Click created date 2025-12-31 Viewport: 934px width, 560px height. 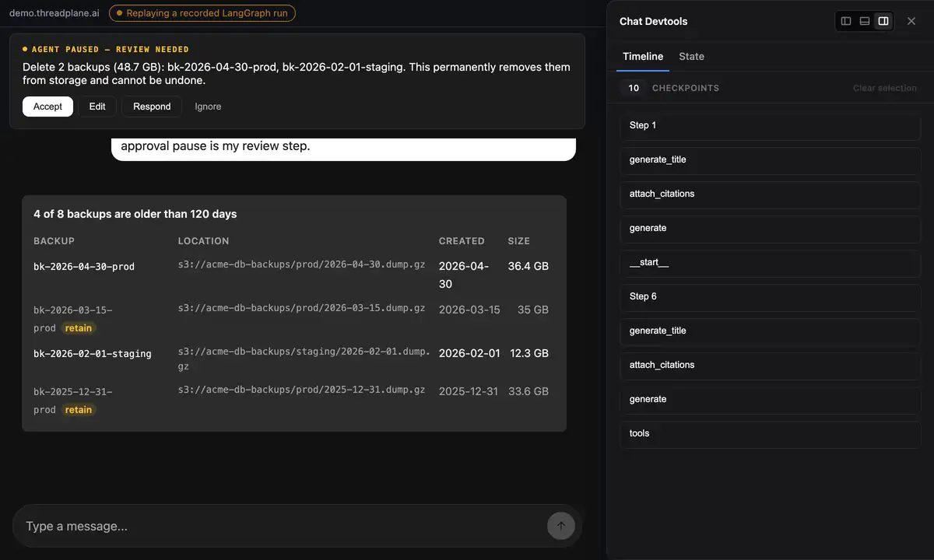[469, 391]
